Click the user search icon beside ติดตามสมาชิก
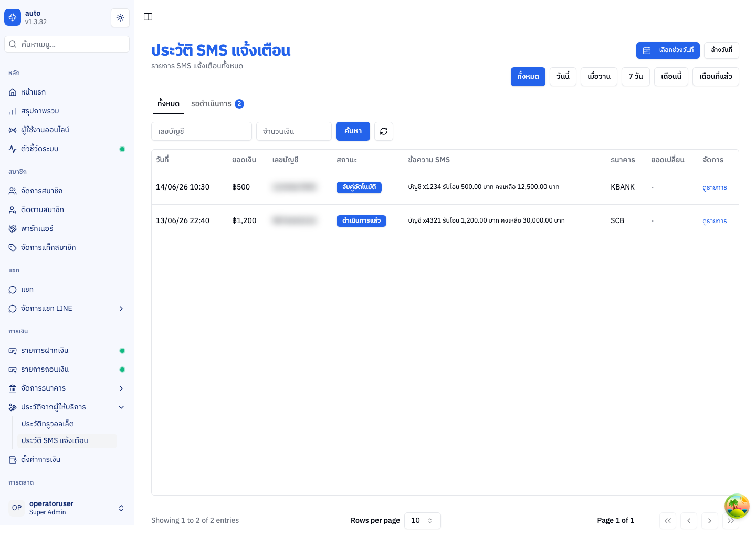 coord(13,210)
